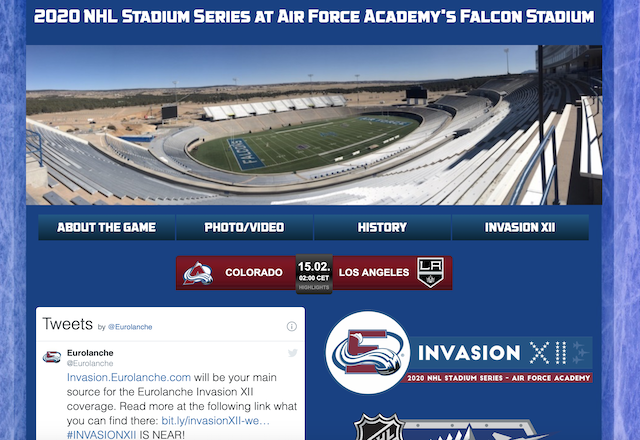Viewport: 640px width, 440px height.
Task: Click the Eurolanche avatar in tweet
Action: click(52, 357)
